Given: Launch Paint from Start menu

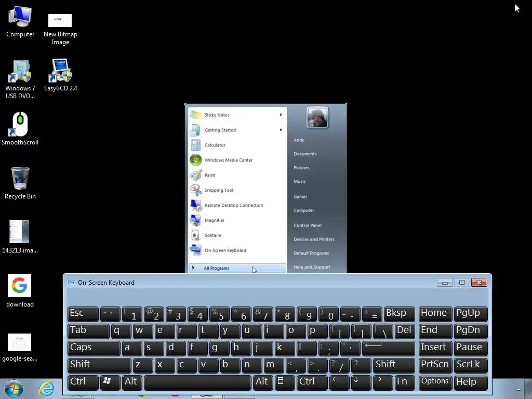Looking at the screenshot, I should 237,175.
